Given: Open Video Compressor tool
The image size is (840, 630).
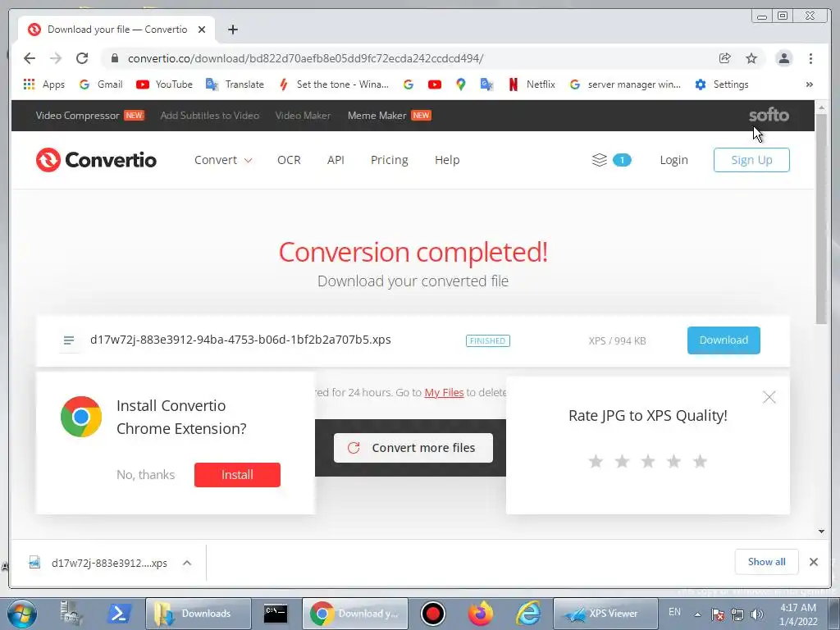Looking at the screenshot, I should click(x=89, y=115).
